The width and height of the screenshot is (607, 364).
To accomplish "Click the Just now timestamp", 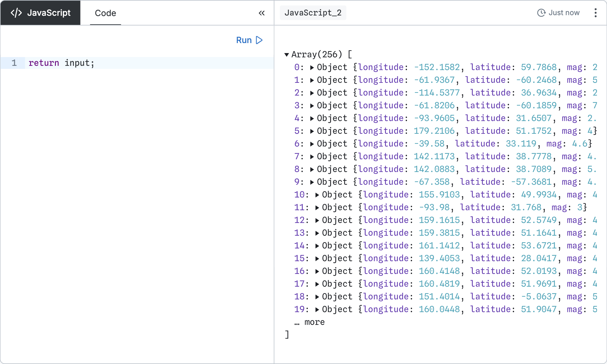I will (x=564, y=12).
